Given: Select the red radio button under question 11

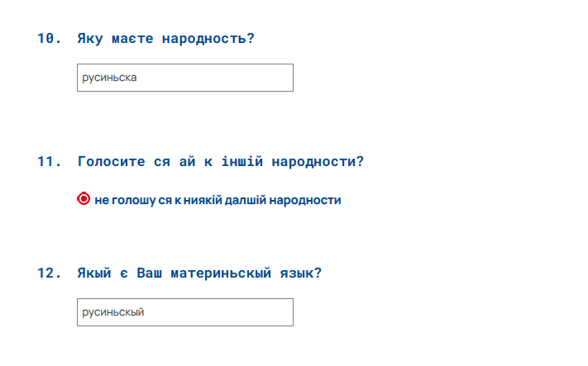Looking at the screenshot, I should pos(84,198).
